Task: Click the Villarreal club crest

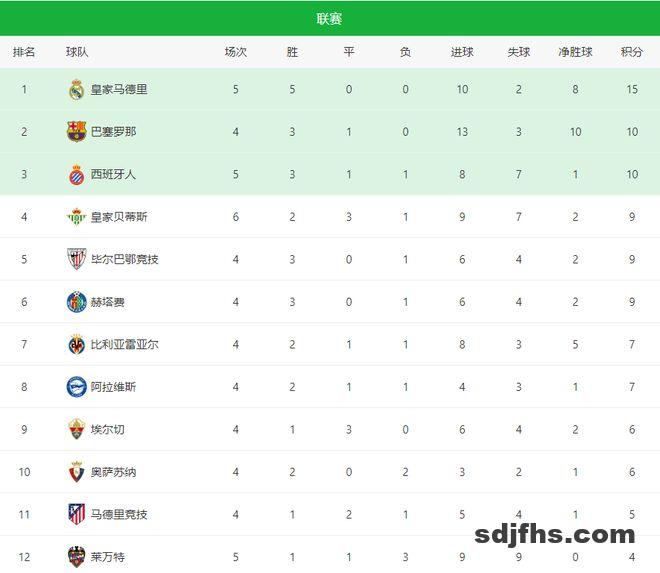Action: (76, 344)
